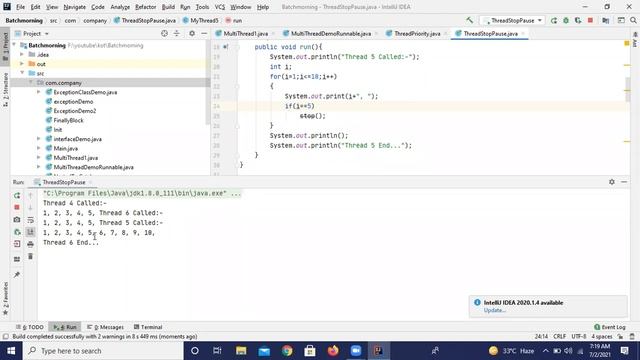
Task: Click the Build project hammer icon
Action: (x=469, y=20)
